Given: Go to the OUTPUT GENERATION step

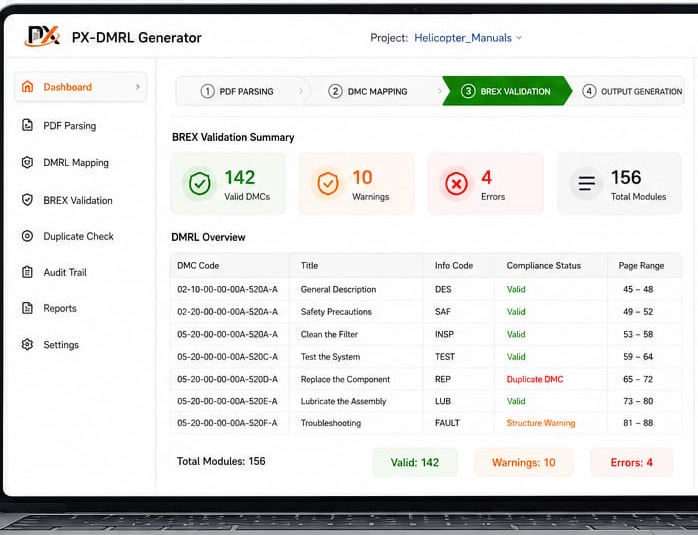Looking at the screenshot, I should click(628, 91).
